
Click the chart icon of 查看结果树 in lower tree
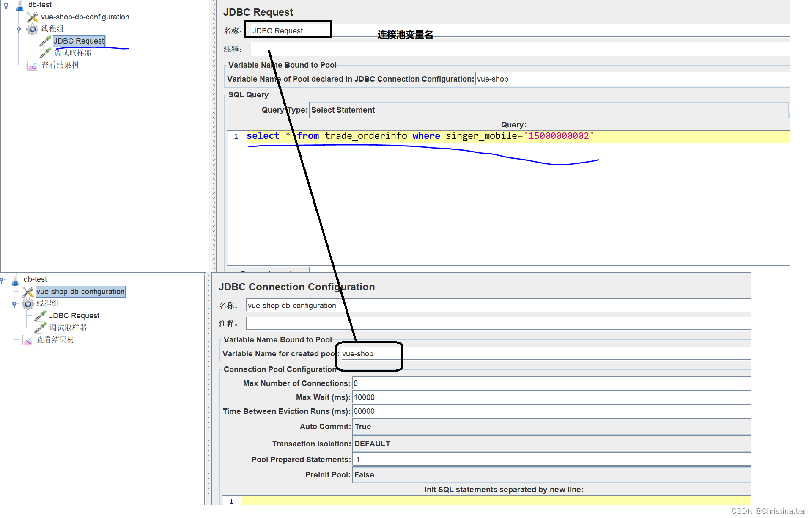(x=27, y=340)
